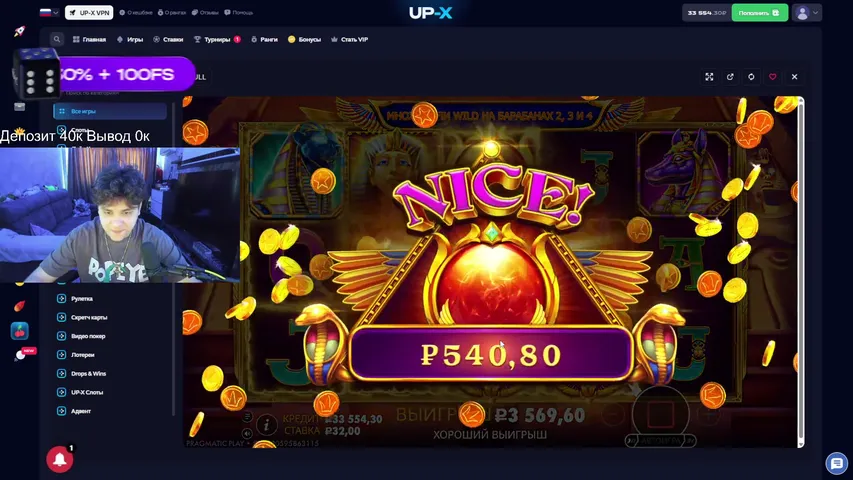
Task: Open game in new window icon
Action: 730,77
